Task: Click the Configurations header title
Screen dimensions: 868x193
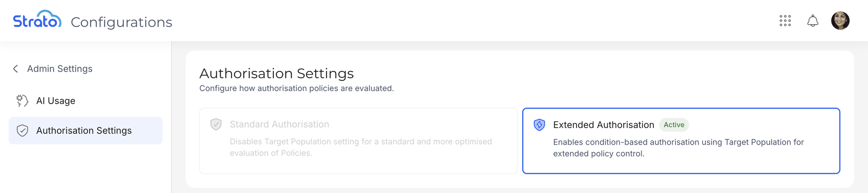Action: tap(122, 22)
